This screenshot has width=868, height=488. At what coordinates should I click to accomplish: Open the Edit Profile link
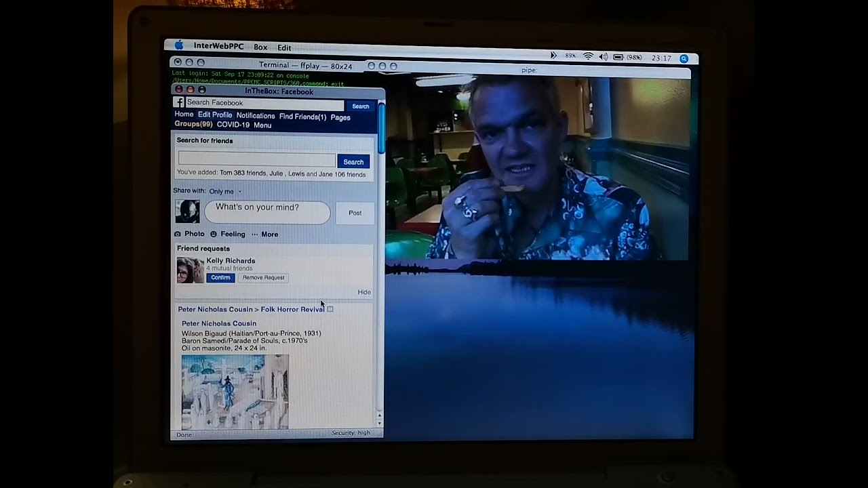click(215, 115)
